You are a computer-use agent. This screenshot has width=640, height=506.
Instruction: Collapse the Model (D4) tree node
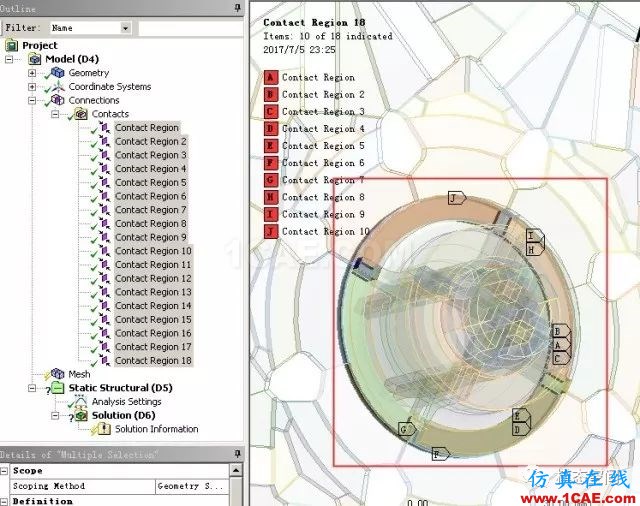(x=9, y=60)
